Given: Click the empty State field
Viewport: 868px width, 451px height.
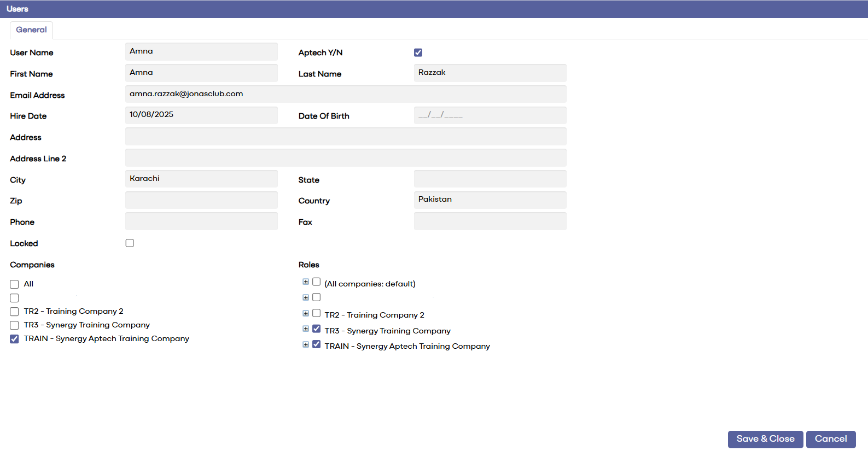Looking at the screenshot, I should [x=490, y=179].
